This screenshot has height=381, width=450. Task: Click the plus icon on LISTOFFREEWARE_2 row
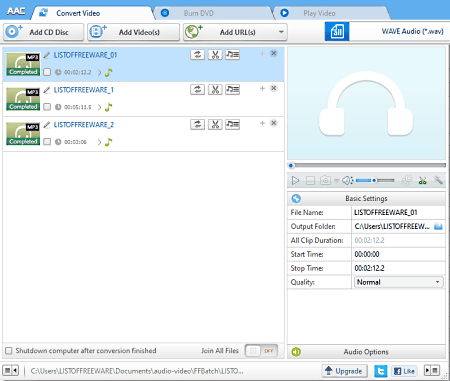pos(262,123)
